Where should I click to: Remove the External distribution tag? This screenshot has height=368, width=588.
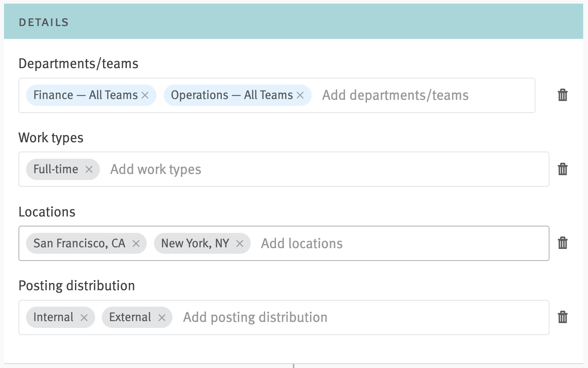(x=162, y=318)
